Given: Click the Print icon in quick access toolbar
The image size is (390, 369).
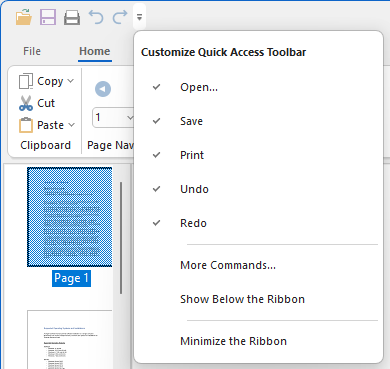Looking at the screenshot, I should pyautogui.click(x=72, y=17).
